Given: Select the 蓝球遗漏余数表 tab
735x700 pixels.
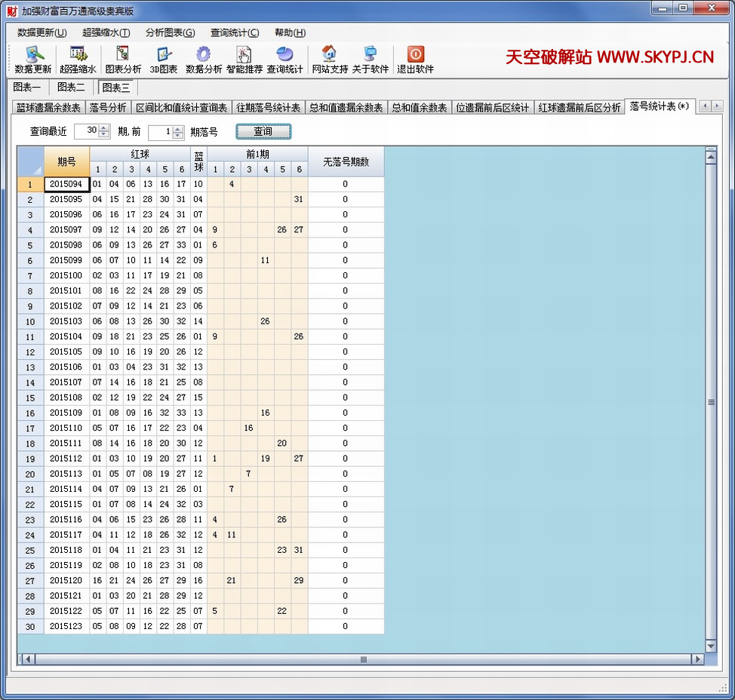Looking at the screenshot, I should tap(48, 107).
